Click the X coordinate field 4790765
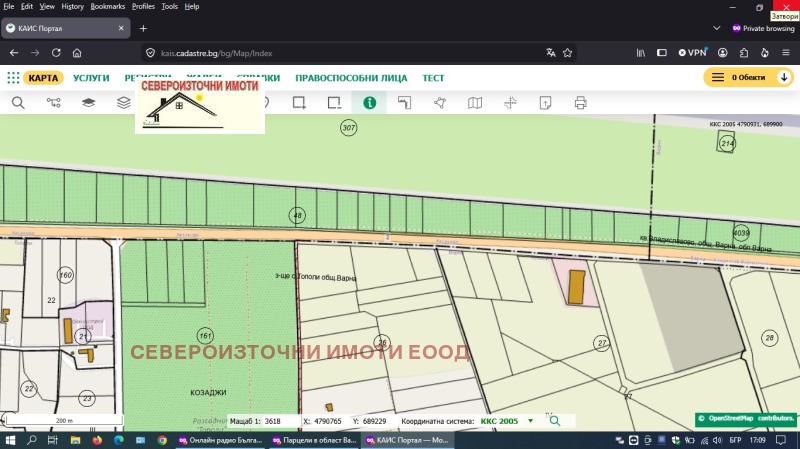 tap(328, 421)
